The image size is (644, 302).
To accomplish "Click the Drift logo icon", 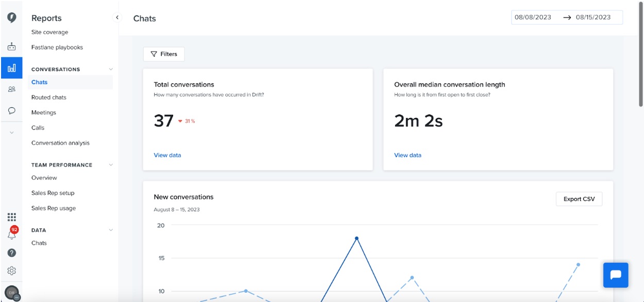I will (x=11, y=18).
